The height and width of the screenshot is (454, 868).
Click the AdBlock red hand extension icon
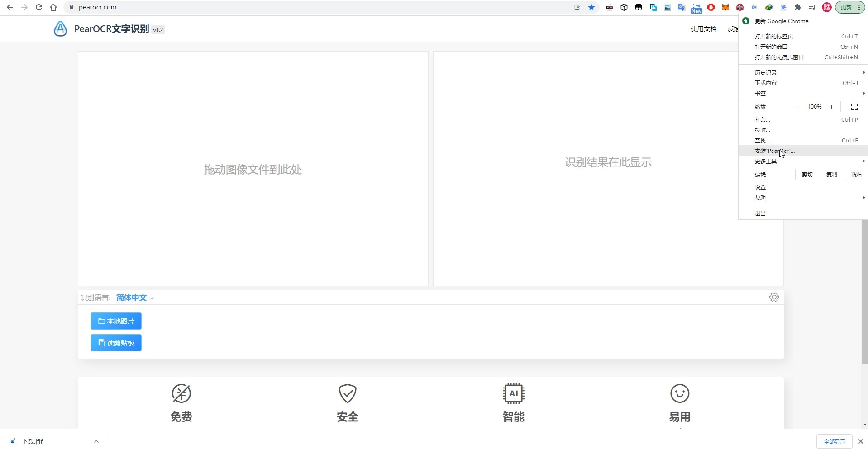(x=711, y=7)
